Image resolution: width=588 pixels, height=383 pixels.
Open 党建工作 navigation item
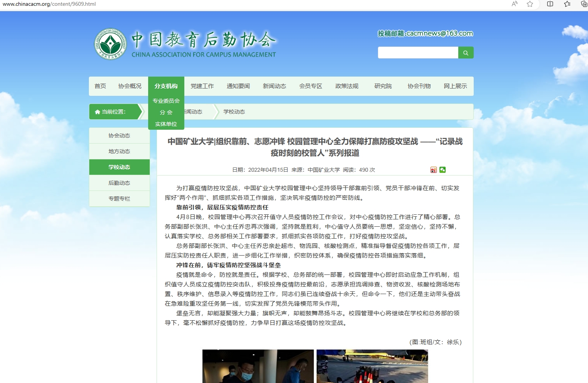point(202,86)
